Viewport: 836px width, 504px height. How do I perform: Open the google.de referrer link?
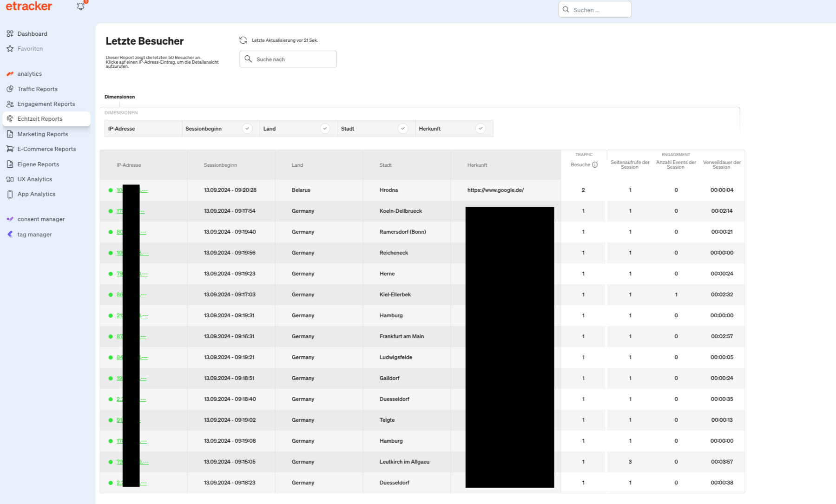(x=495, y=190)
